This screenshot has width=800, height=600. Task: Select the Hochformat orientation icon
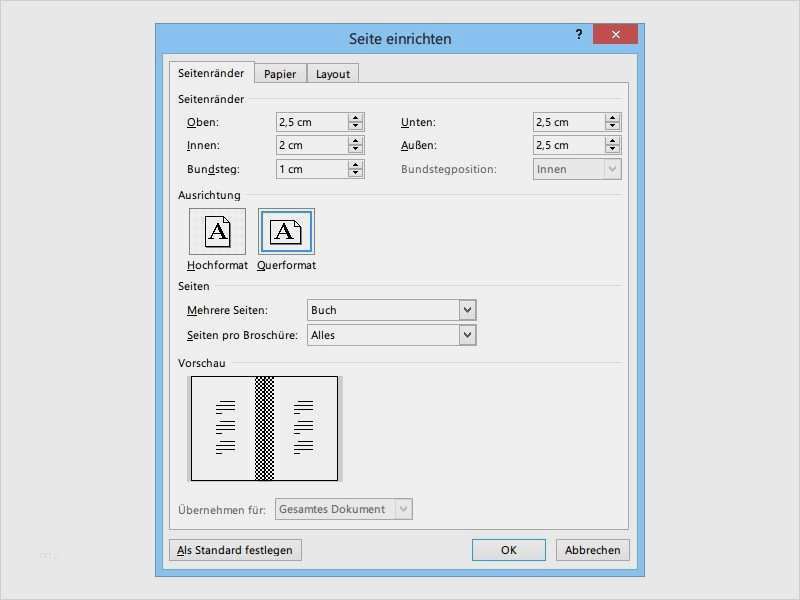tap(217, 232)
